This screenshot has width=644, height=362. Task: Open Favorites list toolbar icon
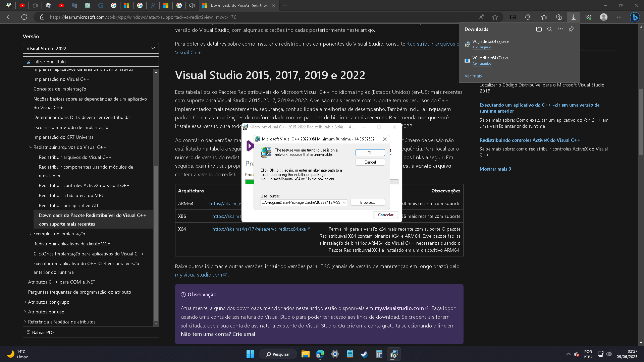coord(544,17)
